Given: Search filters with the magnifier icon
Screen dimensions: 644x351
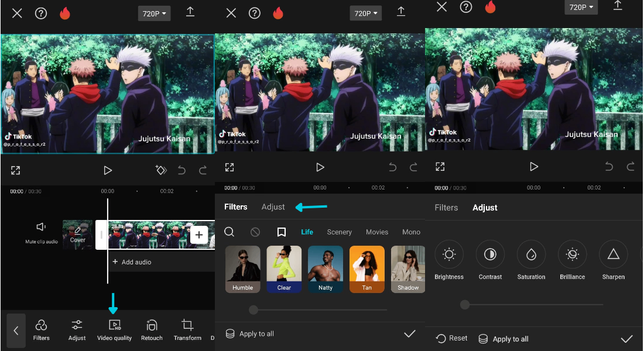Looking at the screenshot, I should 229,232.
